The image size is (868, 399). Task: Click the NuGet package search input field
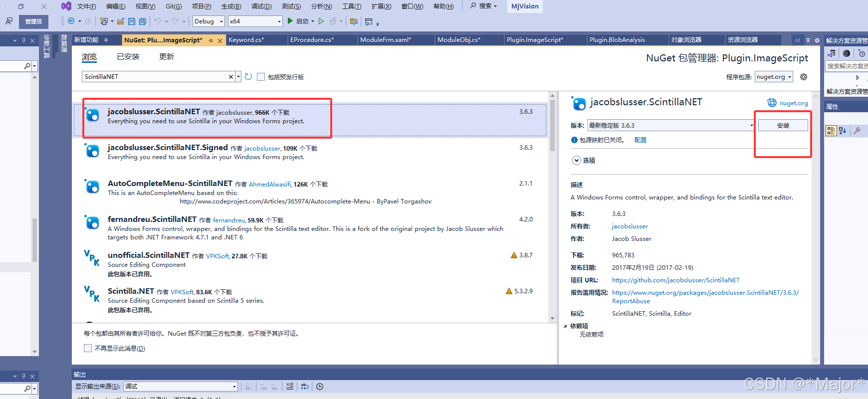click(156, 77)
